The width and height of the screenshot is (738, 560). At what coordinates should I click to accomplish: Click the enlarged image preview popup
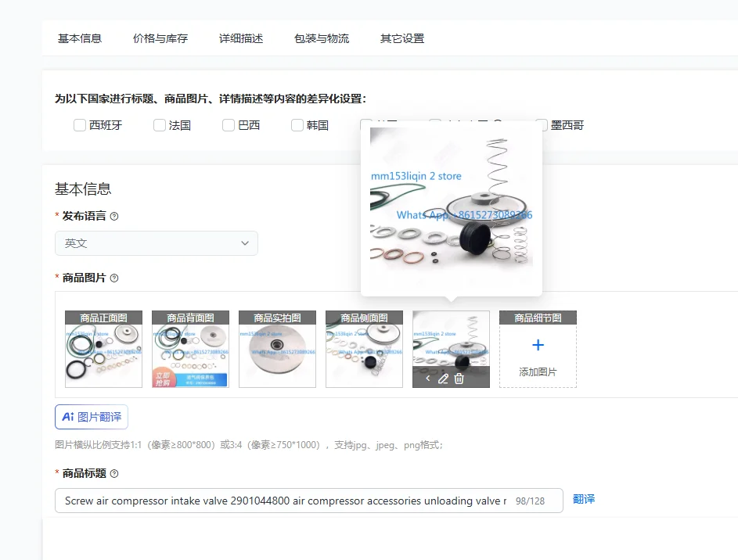coord(452,209)
